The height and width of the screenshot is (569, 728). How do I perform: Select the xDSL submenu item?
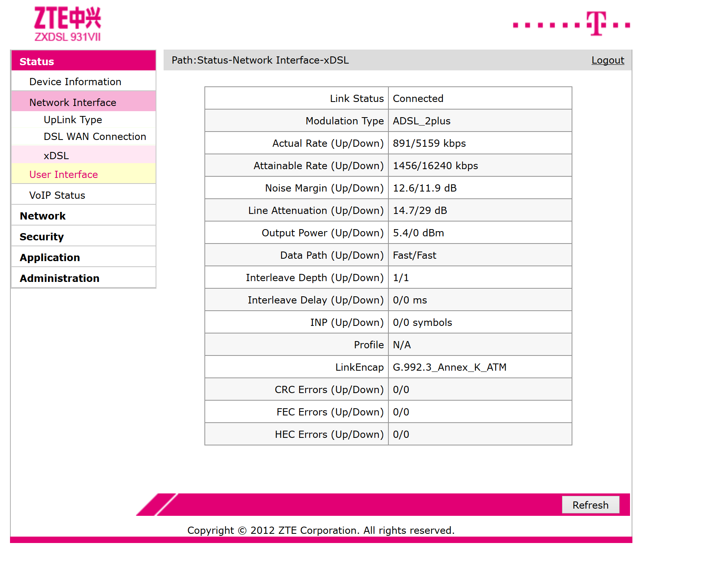56,156
